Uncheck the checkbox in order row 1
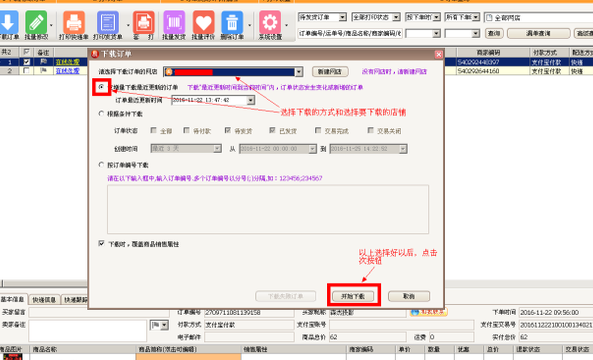This screenshot has height=360, width=593. tap(26, 62)
